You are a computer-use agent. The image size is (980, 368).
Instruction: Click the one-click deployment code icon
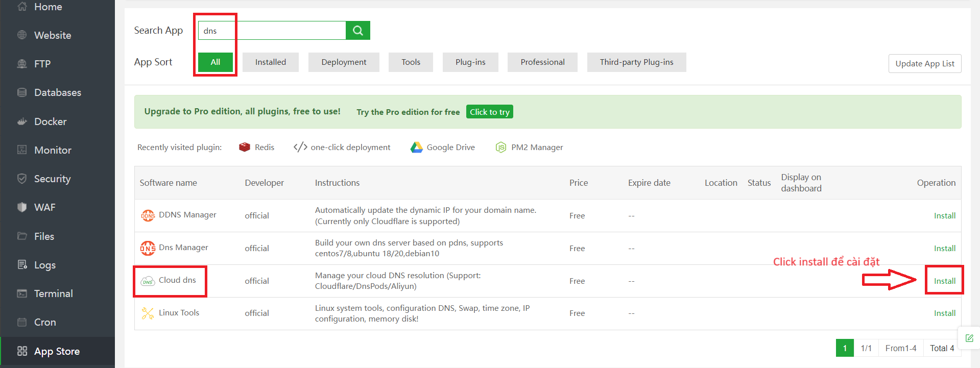(x=300, y=147)
